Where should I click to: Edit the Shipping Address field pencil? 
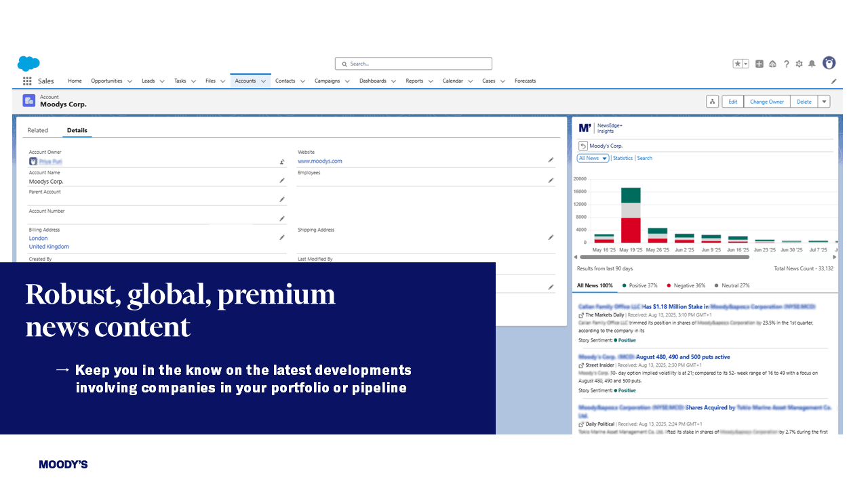point(551,238)
